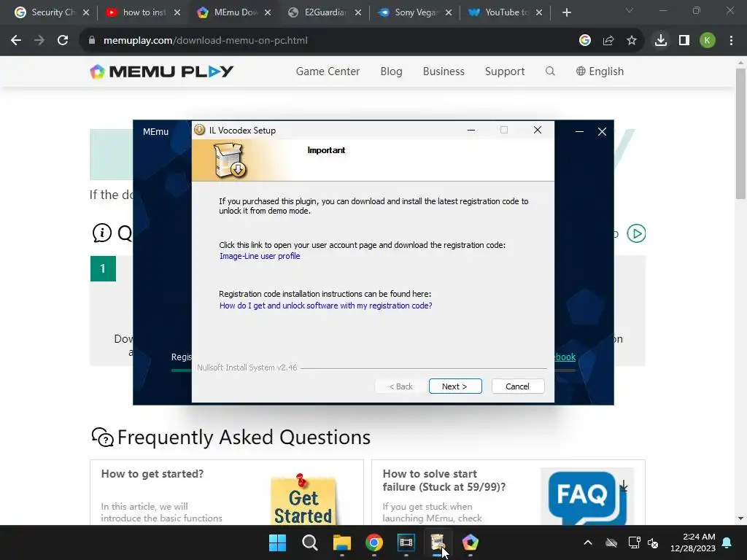Open Chrome downloads
This screenshot has width=747, height=560.
(660, 41)
